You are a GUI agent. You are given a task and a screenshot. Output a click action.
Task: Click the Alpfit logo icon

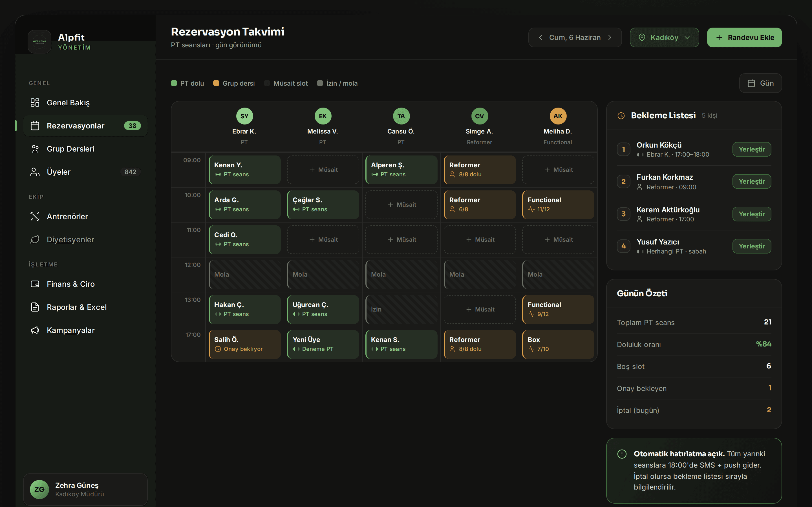tap(39, 42)
